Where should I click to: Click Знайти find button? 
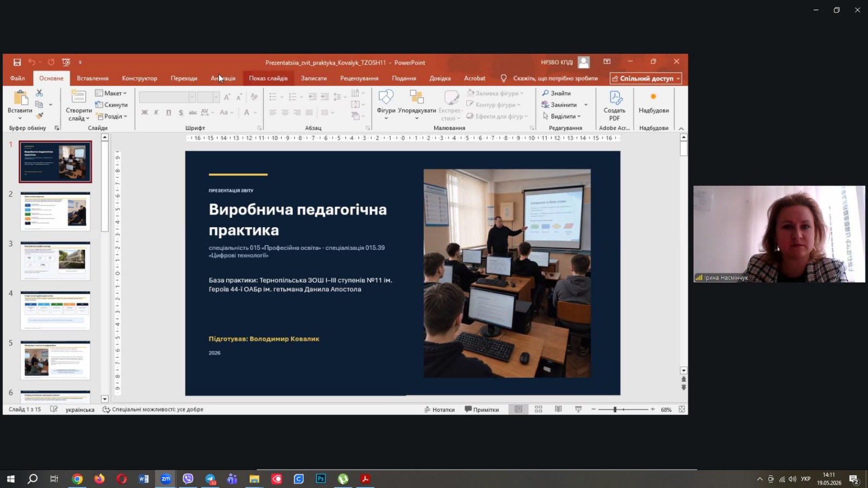[x=557, y=93]
